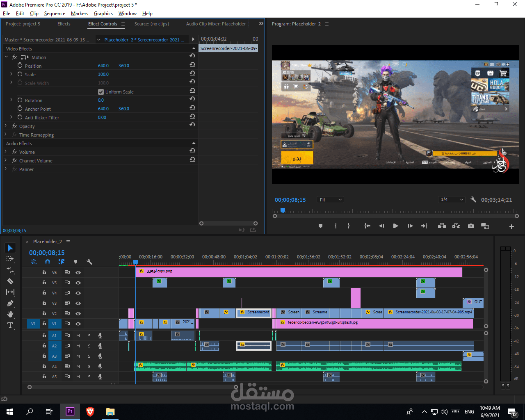Image resolution: width=525 pixels, height=420 pixels.
Task: Open File Explorer from taskbar
Action: tap(110, 412)
